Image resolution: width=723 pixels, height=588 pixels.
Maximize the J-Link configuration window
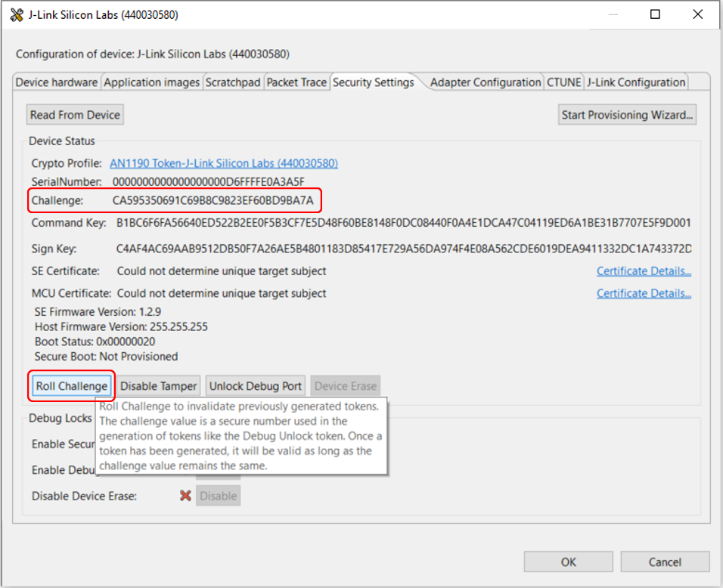click(x=655, y=15)
